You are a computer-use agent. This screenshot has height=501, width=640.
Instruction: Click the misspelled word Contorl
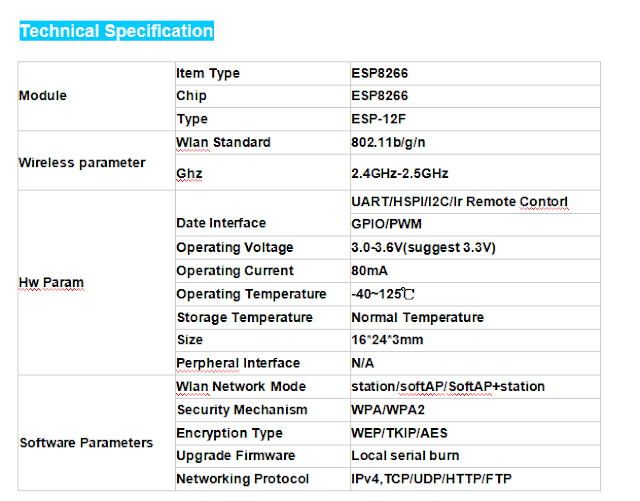click(x=544, y=202)
